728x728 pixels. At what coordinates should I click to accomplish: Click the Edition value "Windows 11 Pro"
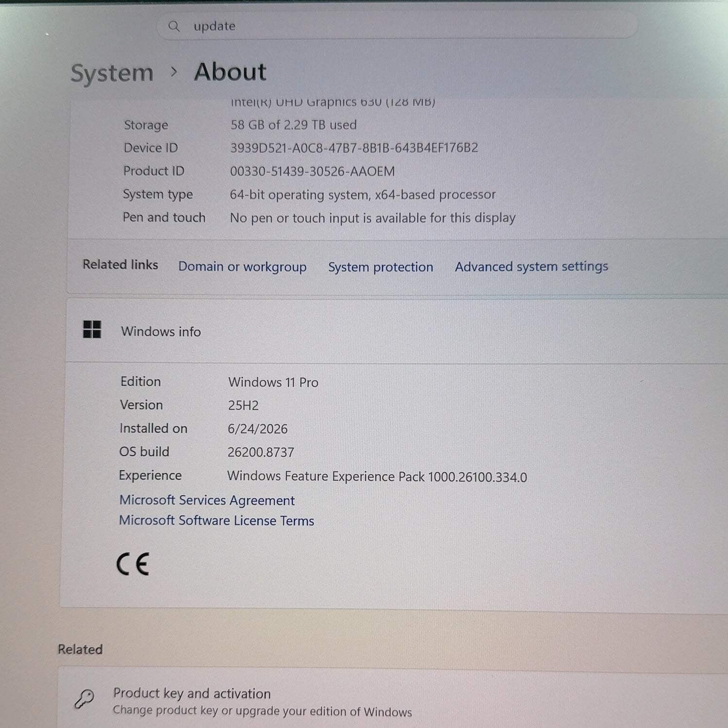pos(273,382)
